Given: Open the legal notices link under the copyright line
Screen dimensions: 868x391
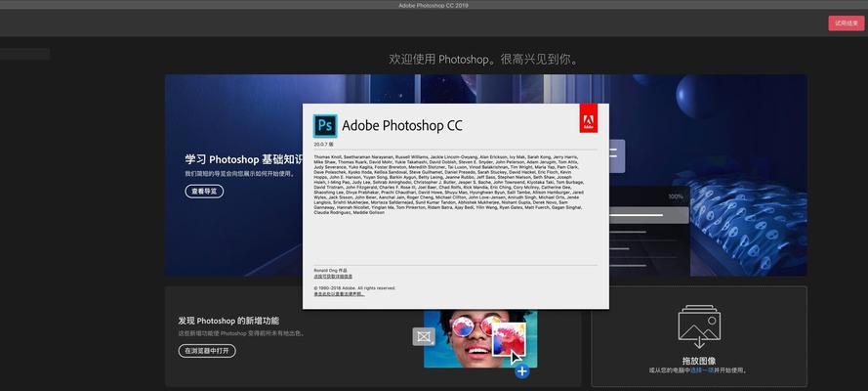Looking at the screenshot, I should (339, 294).
